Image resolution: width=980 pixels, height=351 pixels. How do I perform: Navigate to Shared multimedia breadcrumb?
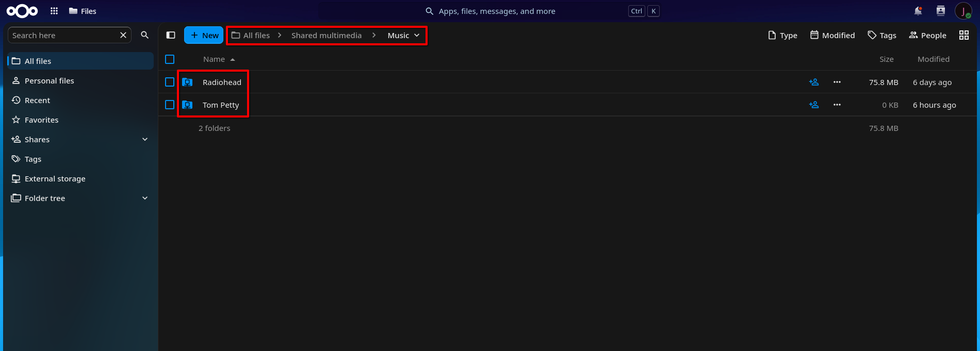click(x=326, y=35)
